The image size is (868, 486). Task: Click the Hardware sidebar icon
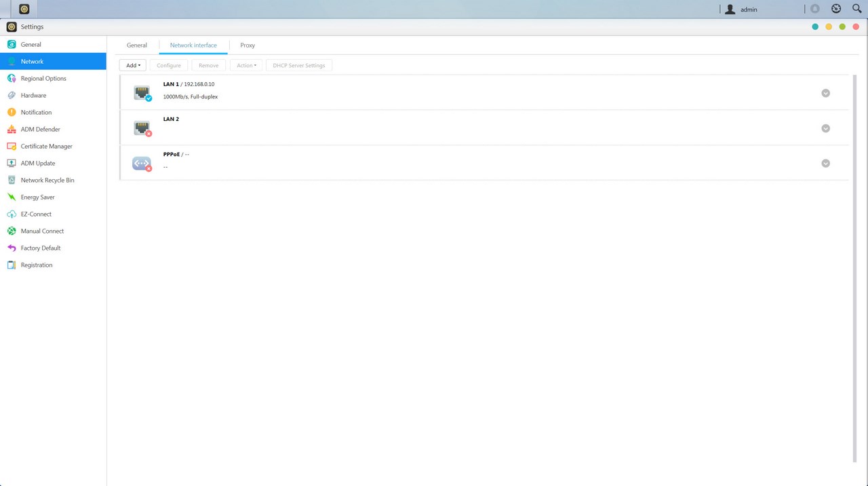pyautogui.click(x=12, y=96)
